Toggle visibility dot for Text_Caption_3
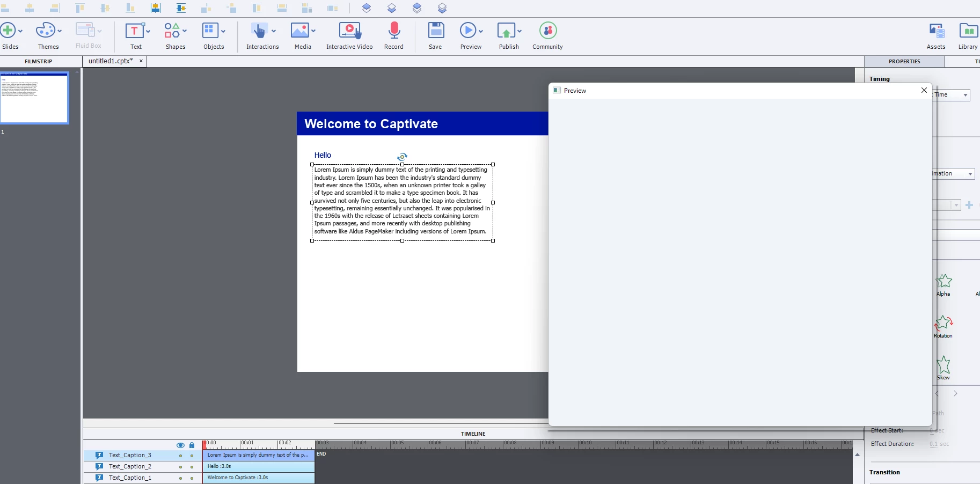The image size is (980, 484). pos(180,456)
